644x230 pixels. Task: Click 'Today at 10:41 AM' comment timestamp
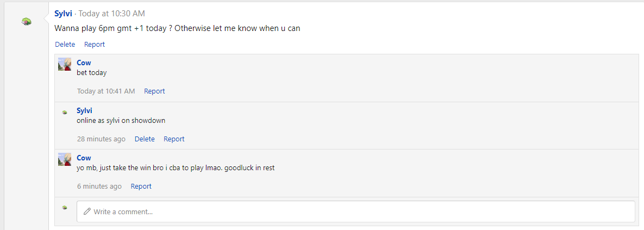106,91
